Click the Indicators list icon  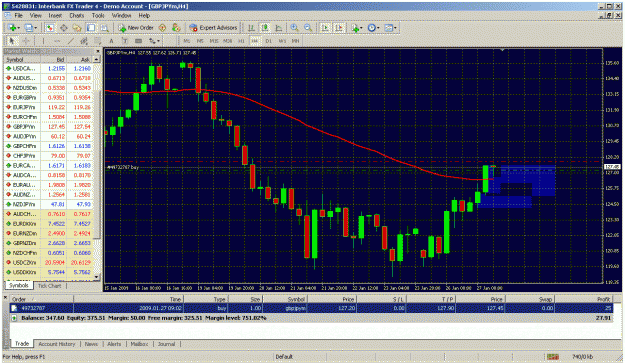[354, 28]
